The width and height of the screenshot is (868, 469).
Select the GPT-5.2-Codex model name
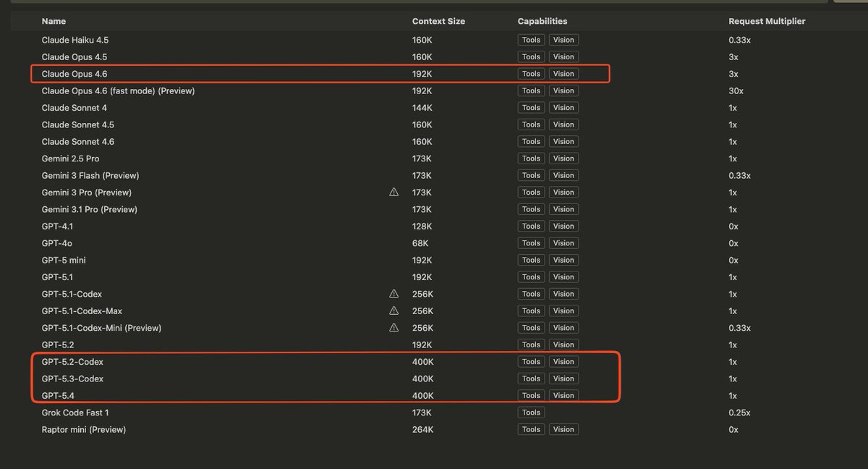(x=72, y=362)
